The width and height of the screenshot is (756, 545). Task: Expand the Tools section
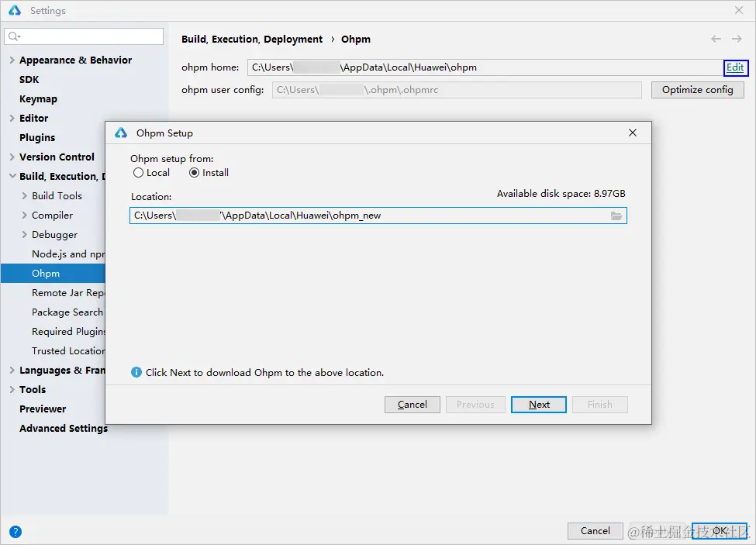12,389
